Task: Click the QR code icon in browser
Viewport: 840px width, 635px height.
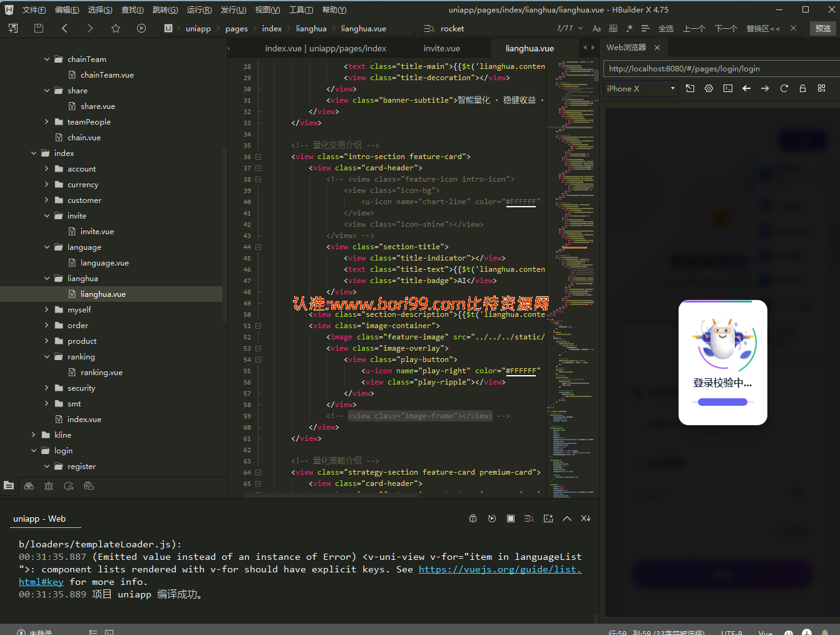Action: (821, 89)
